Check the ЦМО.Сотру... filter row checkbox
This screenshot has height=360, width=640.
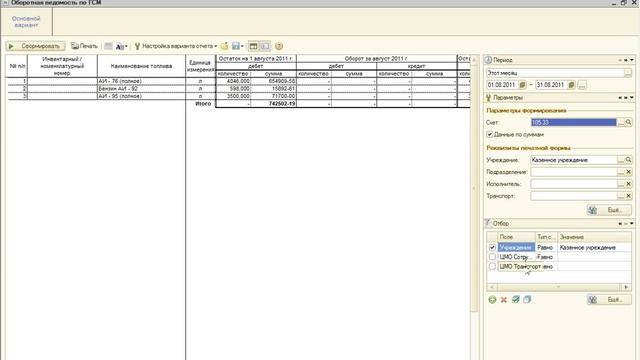click(492, 257)
